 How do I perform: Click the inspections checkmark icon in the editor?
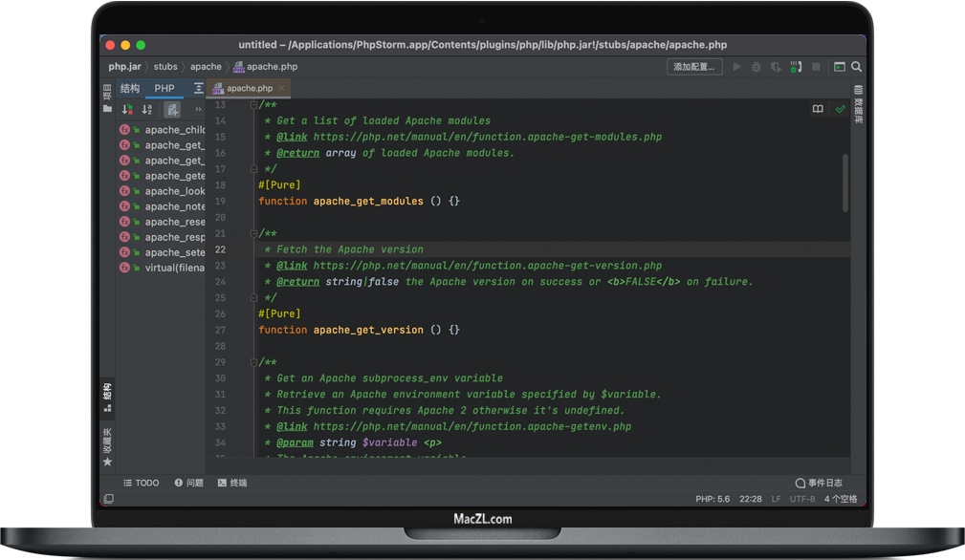[x=841, y=109]
